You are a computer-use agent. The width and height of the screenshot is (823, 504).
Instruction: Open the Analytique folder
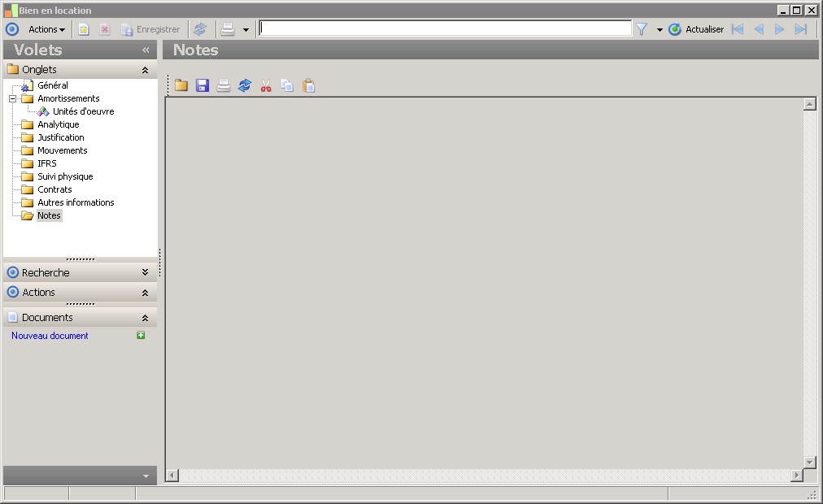click(x=59, y=124)
